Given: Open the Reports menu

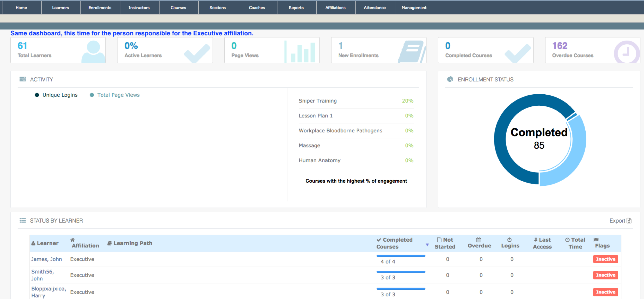Looking at the screenshot, I should pyautogui.click(x=296, y=7).
